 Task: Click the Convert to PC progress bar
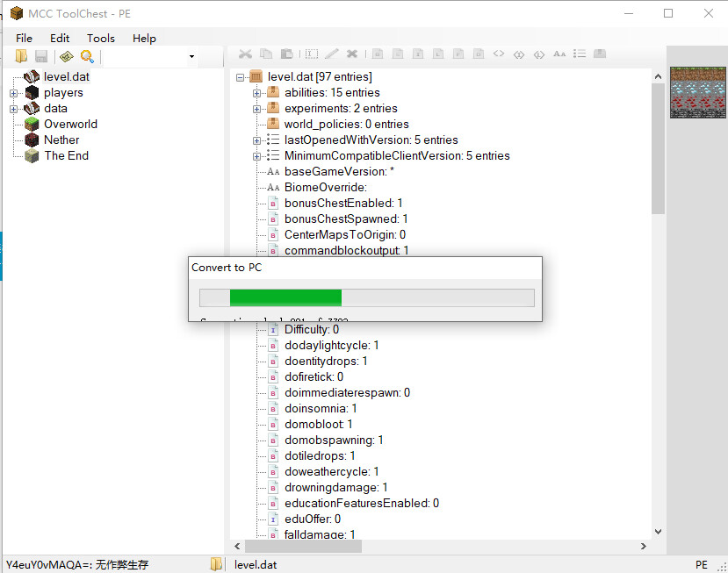tap(367, 297)
